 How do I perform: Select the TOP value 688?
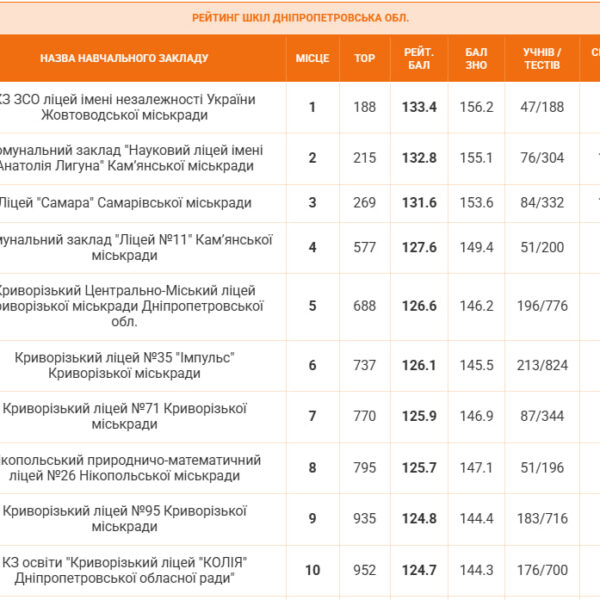pos(364,306)
